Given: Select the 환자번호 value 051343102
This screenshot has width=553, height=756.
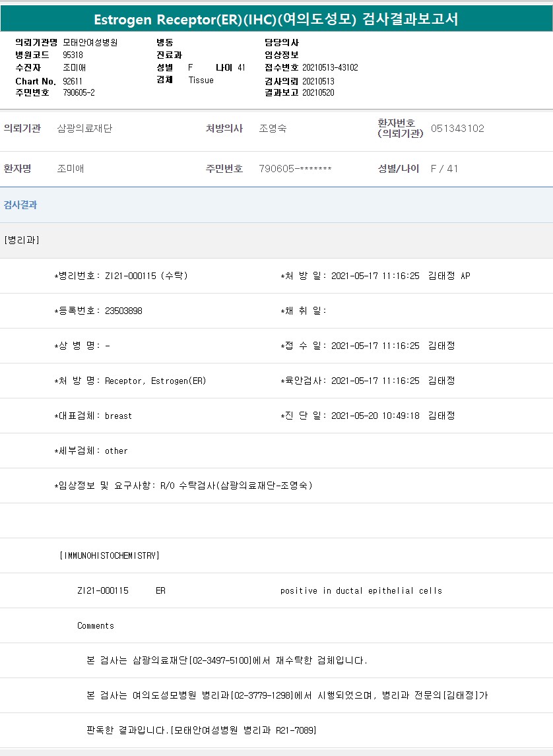Looking at the screenshot, I should pyautogui.click(x=457, y=129).
